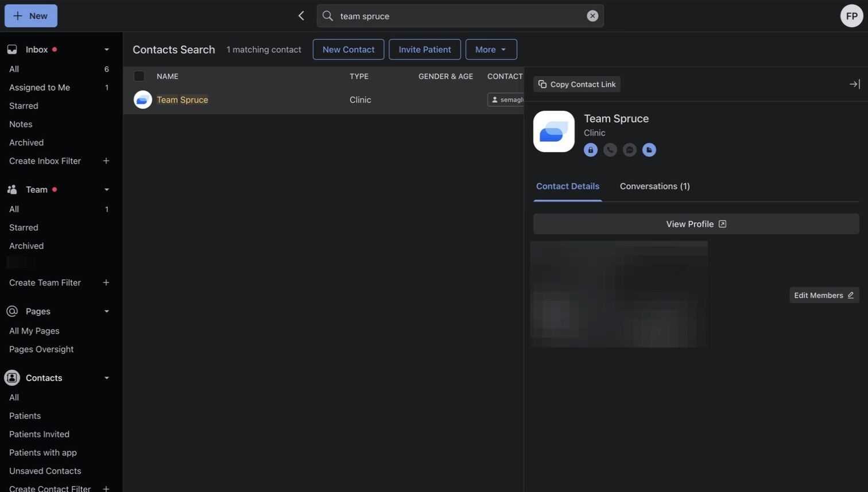Click the document icon under Team Spruce
This screenshot has height=492, width=868.
click(649, 150)
